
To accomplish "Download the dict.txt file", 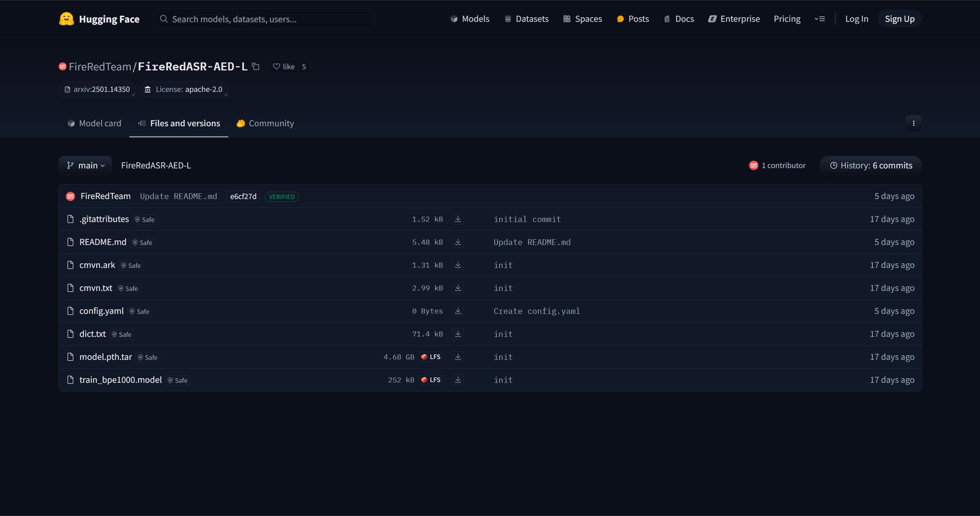I will coord(458,334).
